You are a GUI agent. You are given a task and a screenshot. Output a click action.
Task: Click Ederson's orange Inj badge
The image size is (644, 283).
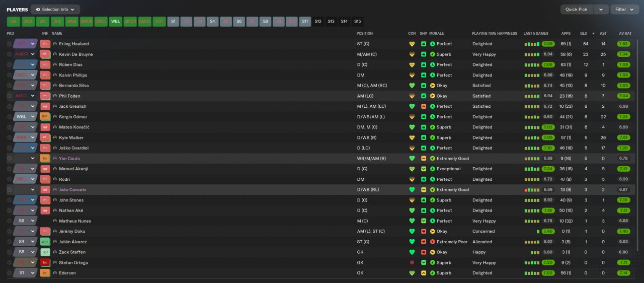click(x=45, y=273)
